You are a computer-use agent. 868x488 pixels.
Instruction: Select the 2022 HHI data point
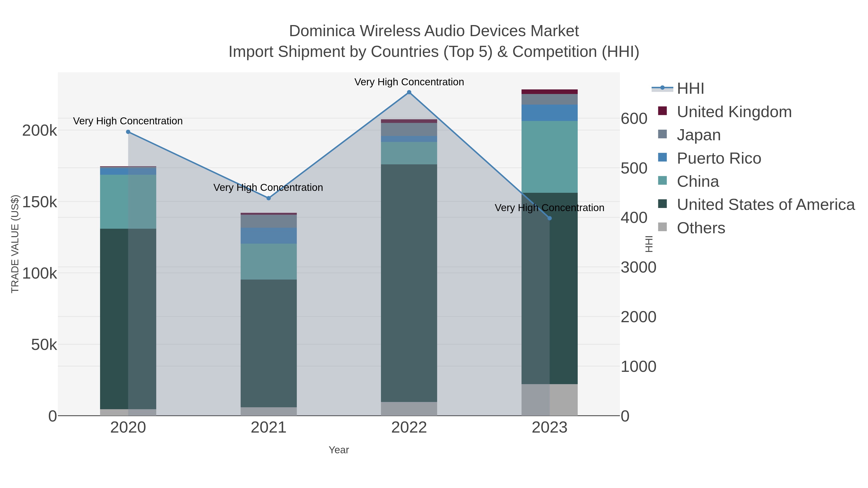tap(409, 92)
